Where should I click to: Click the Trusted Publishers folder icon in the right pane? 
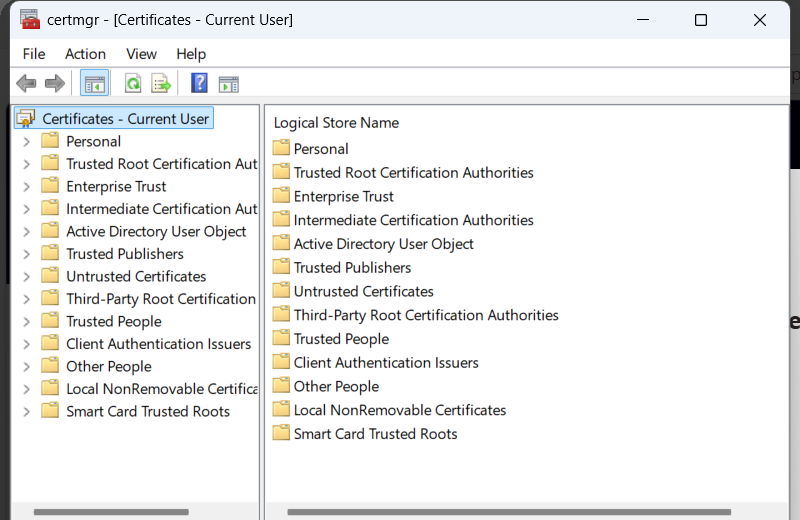(x=281, y=267)
